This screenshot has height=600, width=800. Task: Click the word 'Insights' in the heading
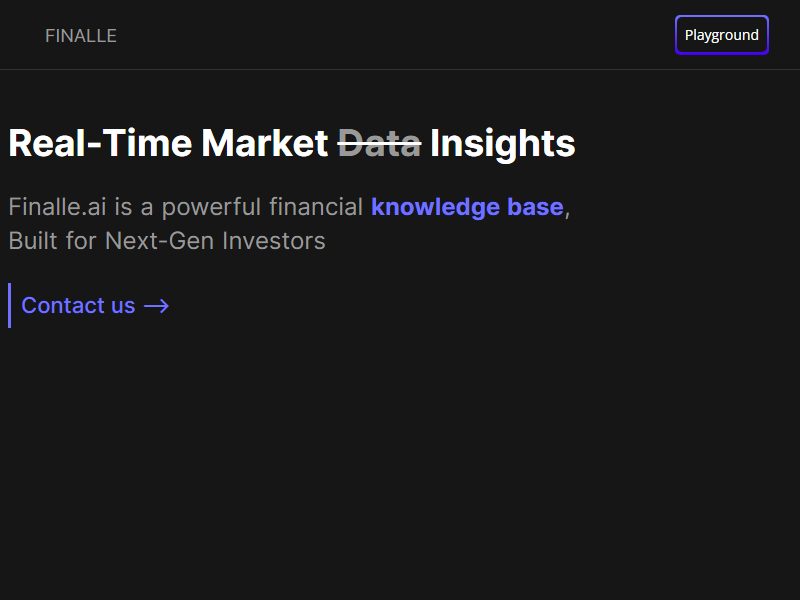pos(503,144)
